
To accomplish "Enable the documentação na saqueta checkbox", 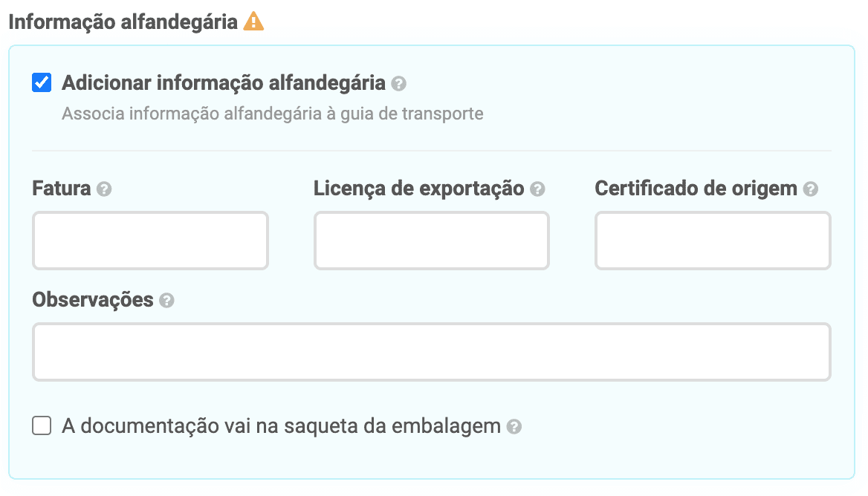I will [x=42, y=426].
